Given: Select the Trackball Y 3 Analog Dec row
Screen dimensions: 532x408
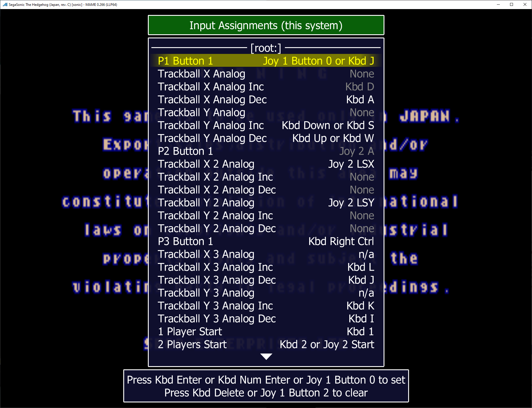Looking at the screenshot, I should (x=266, y=318).
